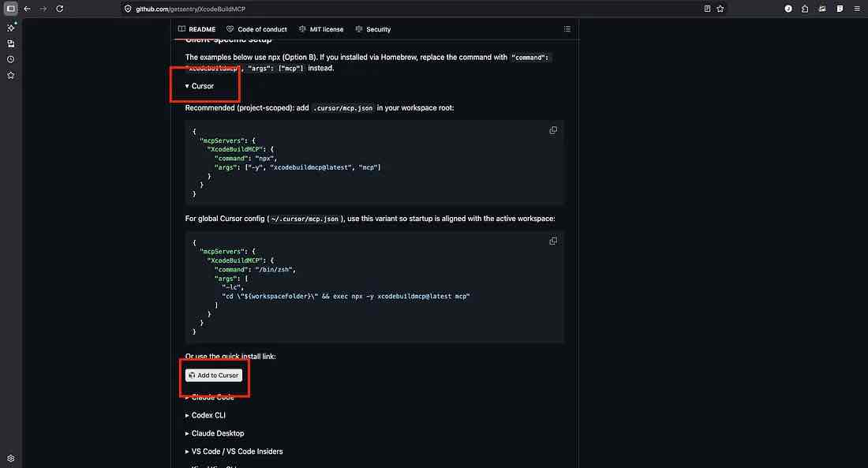
Task: Click the round clock toolbar icon right of the address bar
Action: (788, 9)
